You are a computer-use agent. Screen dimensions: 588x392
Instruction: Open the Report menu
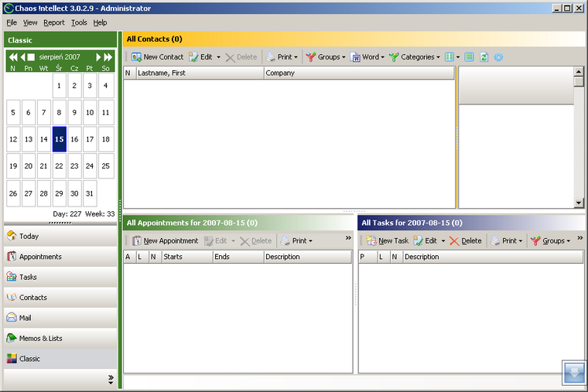(54, 22)
